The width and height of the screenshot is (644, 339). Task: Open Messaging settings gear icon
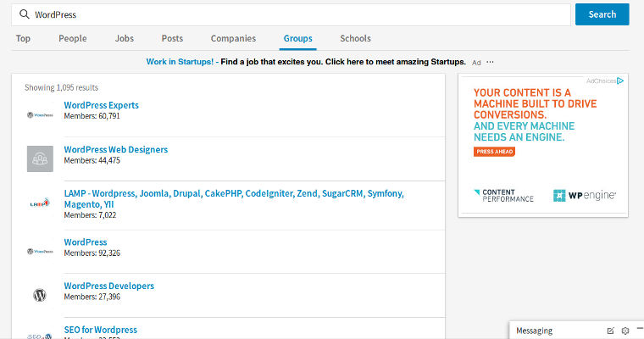point(625,331)
